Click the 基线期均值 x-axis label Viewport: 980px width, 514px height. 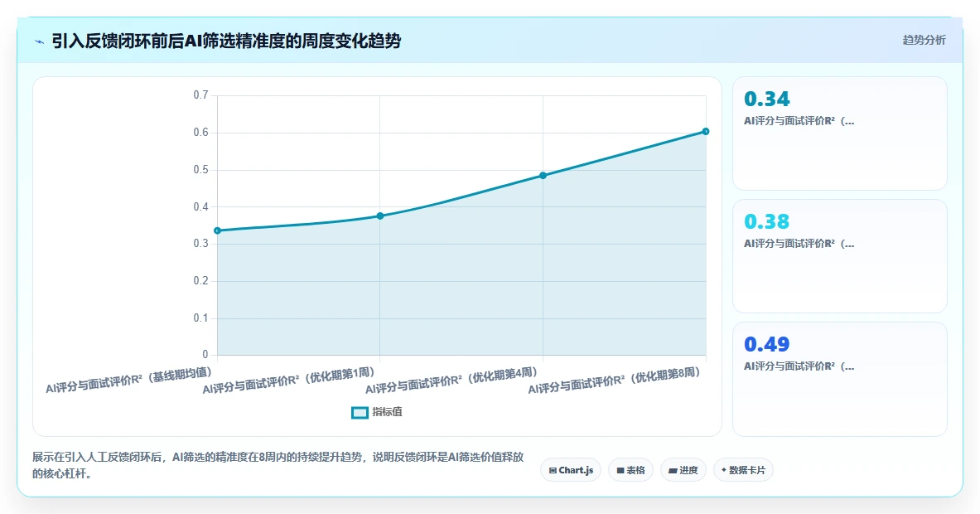[129, 381]
